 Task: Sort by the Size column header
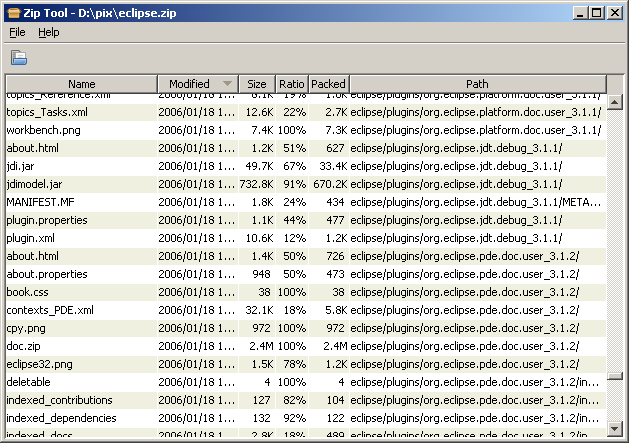(257, 84)
